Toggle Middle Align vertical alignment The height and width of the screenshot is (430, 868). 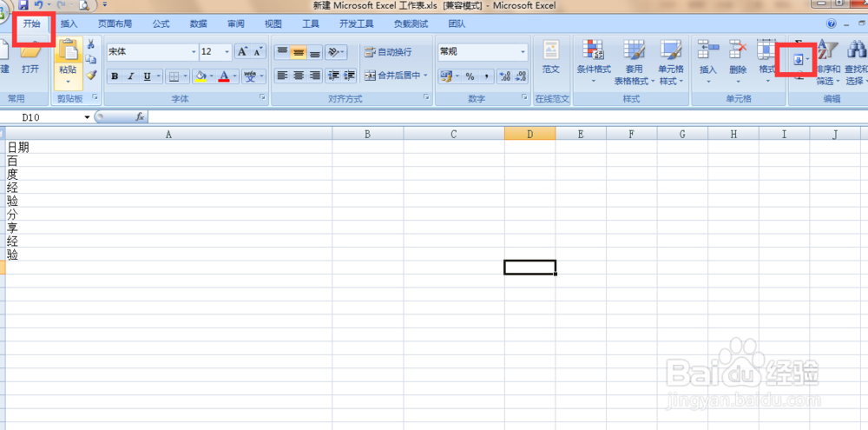tap(299, 52)
